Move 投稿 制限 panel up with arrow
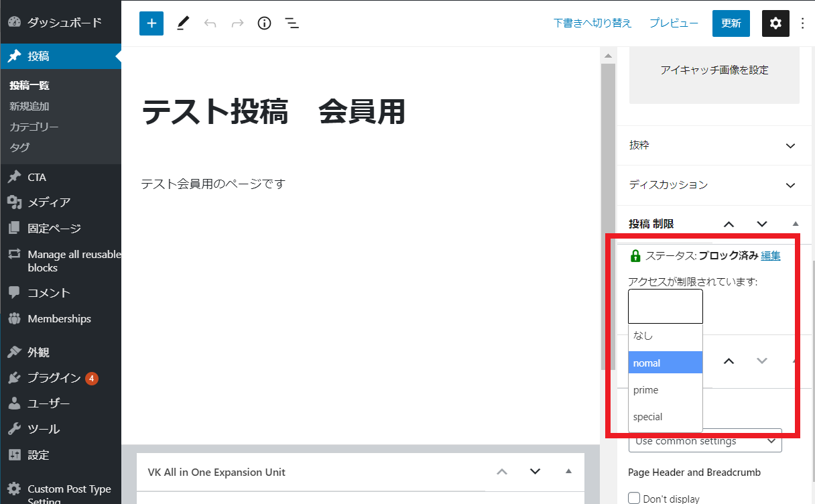 point(729,225)
